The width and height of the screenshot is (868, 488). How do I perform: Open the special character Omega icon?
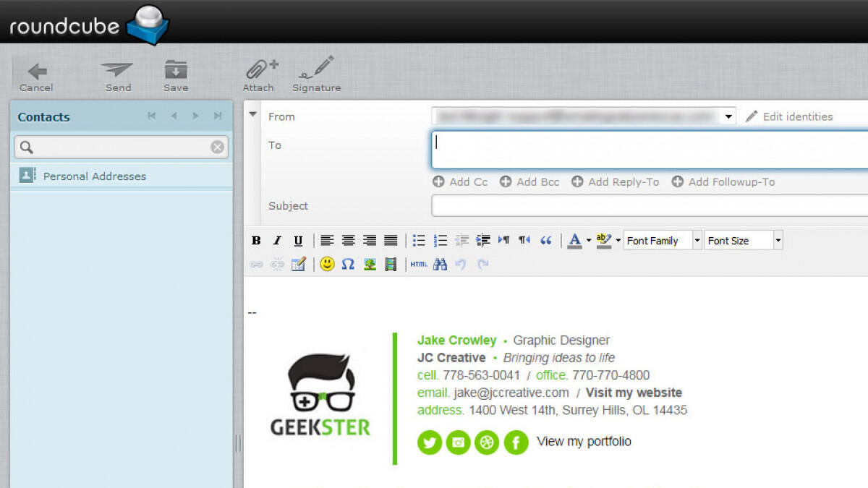[348, 265]
